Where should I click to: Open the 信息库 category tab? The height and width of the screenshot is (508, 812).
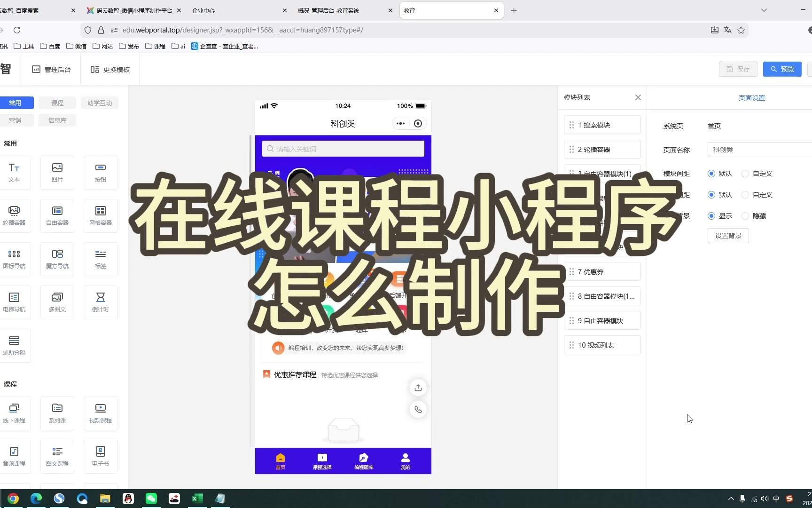[57, 120]
